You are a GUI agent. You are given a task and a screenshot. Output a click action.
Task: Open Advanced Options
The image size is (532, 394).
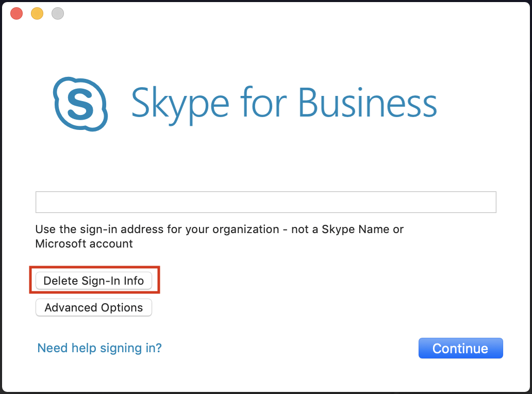point(93,308)
